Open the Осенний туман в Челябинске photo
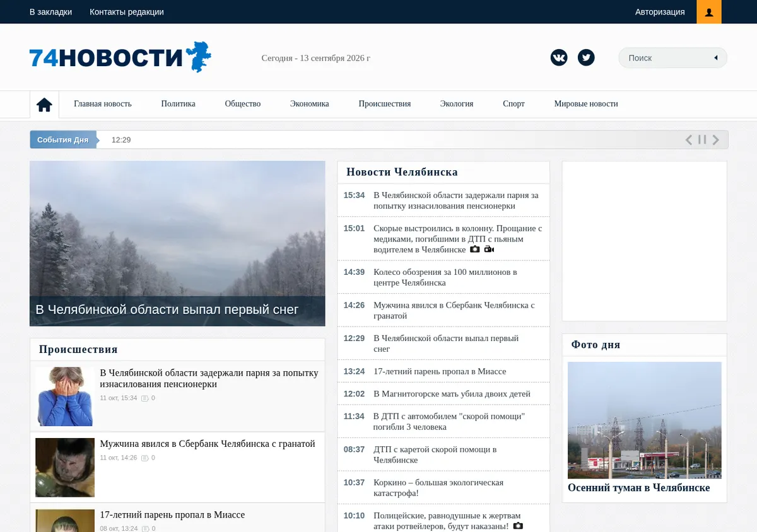757x532 pixels. pyautogui.click(x=645, y=420)
